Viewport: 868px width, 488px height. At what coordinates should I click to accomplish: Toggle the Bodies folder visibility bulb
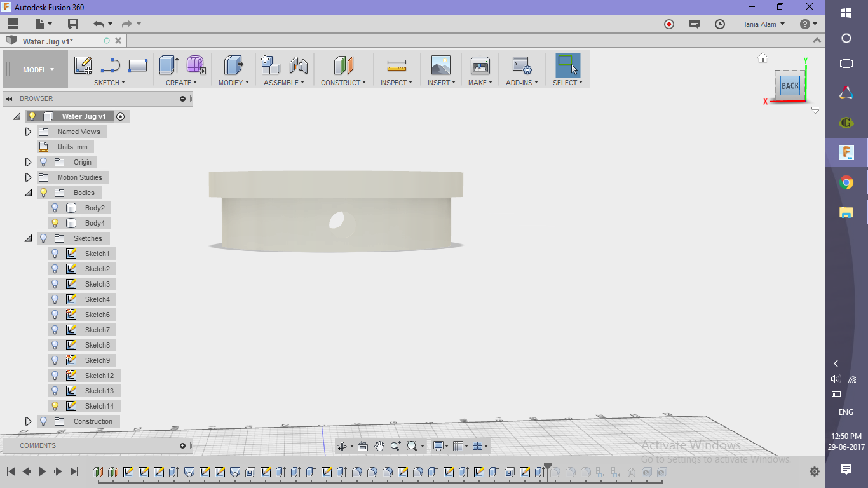tap(44, 193)
